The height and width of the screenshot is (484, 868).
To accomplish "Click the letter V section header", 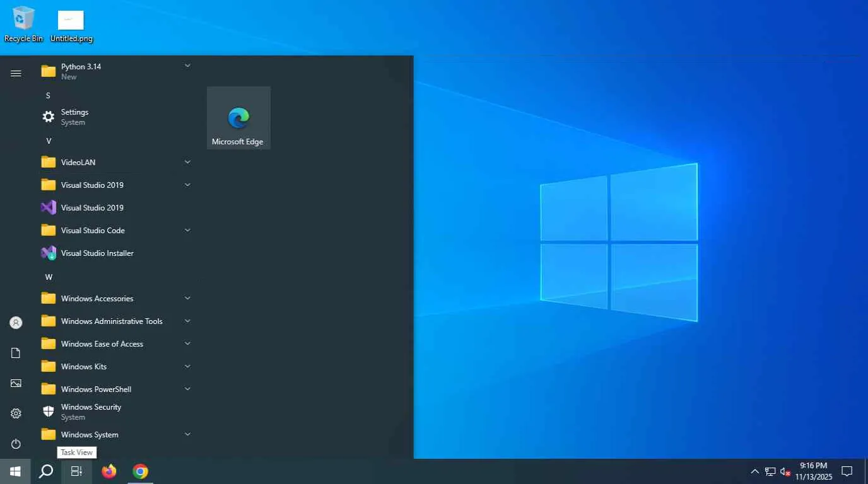I will pyautogui.click(x=49, y=141).
